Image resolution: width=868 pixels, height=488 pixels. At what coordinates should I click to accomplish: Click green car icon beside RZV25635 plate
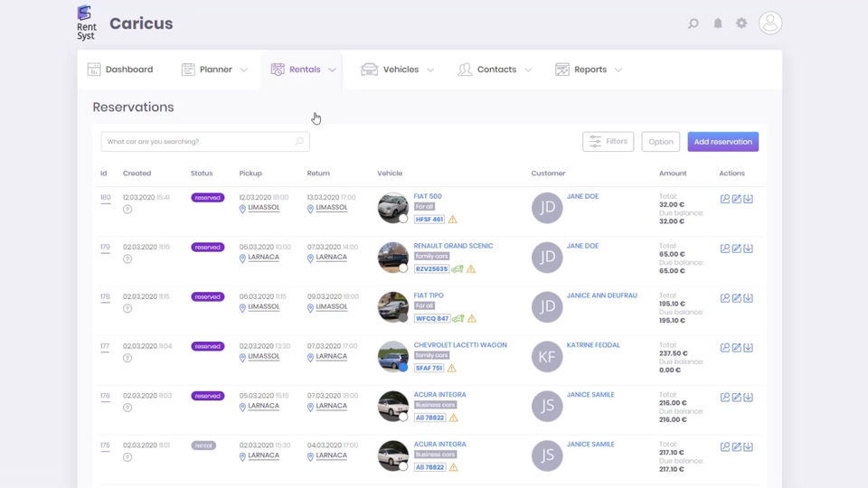click(x=458, y=269)
